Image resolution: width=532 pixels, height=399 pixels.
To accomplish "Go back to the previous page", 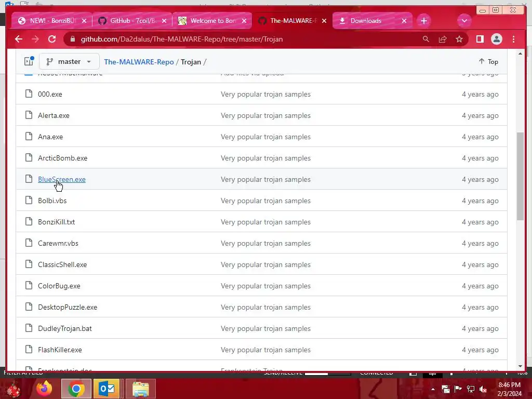I will coord(19,39).
